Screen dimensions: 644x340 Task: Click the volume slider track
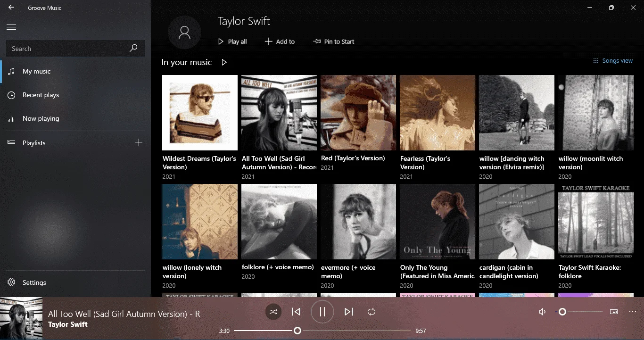pyautogui.click(x=581, y=312)
